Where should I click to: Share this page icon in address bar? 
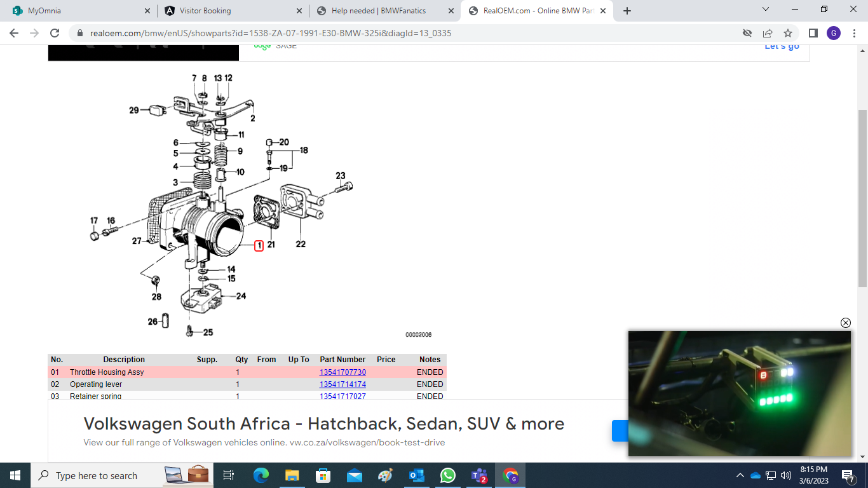[x=768, y=33]
